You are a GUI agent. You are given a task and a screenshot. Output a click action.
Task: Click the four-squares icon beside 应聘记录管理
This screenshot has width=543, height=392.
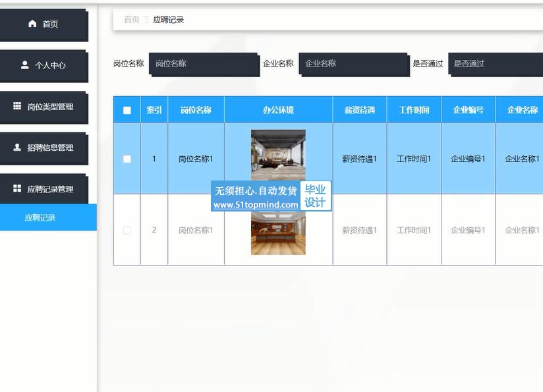17,188
